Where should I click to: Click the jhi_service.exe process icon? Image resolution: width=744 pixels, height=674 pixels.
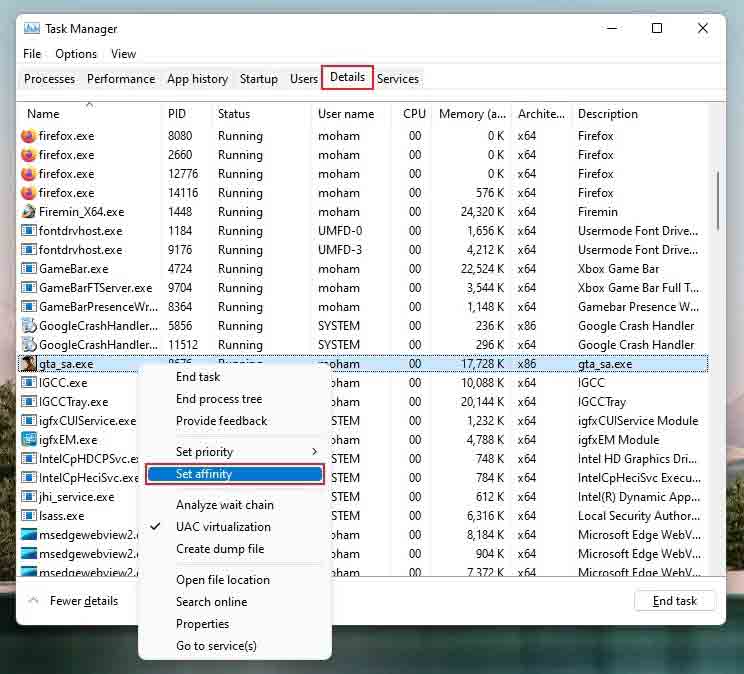point(28,496)
